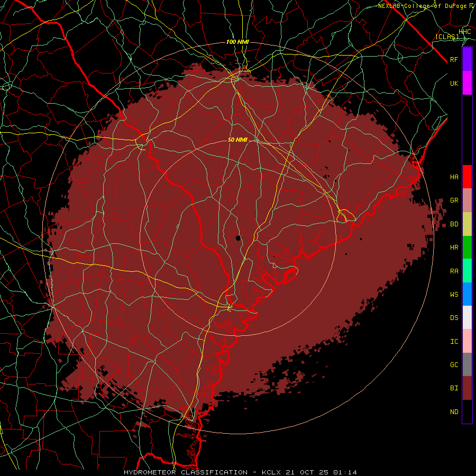
Task: Click the HA legend label
Action: pyautogui.click(x=454, y=177)
